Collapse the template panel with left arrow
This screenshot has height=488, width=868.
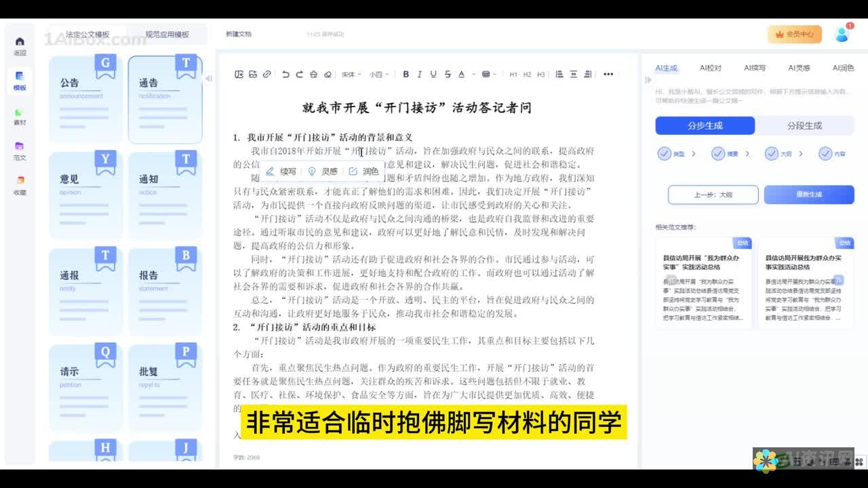pyautogui.click(x=208, y=79)
